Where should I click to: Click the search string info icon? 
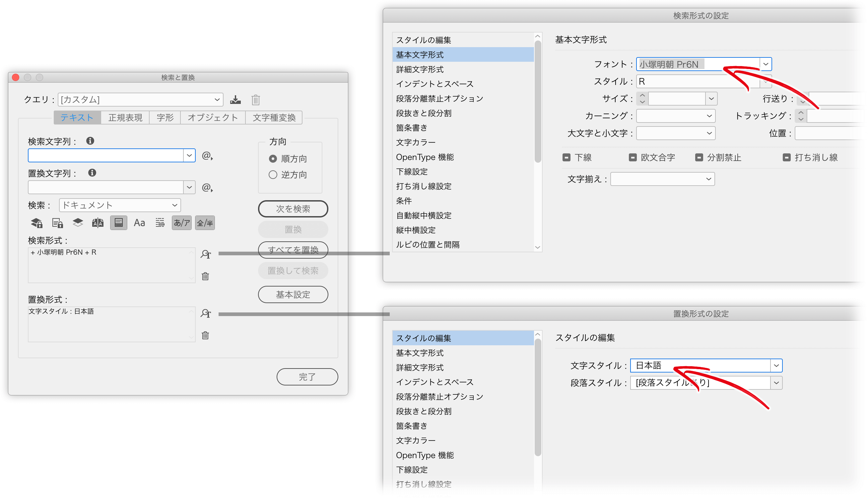click(90, 141)
